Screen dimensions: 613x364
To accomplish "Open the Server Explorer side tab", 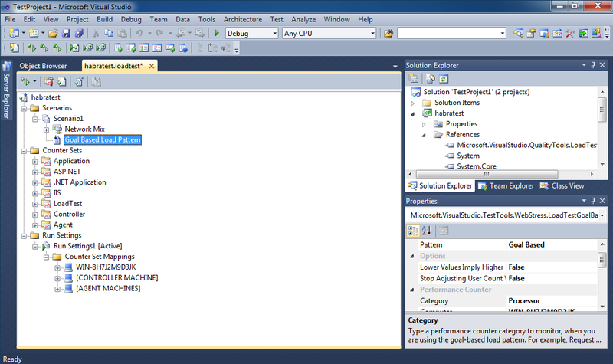I will click(6, 90).
